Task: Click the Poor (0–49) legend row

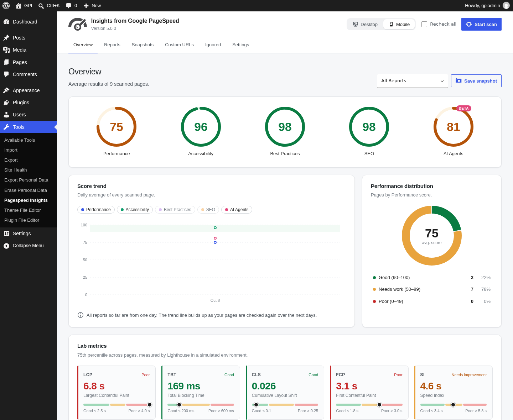Action: [x=432, y=301]
